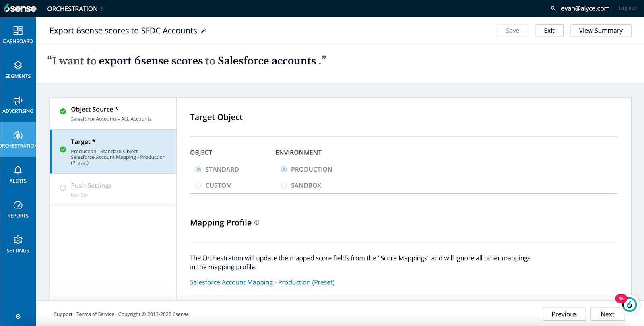Click the orchestration title text
Image resolution: width=644 pixels, height=326 pixels.
pyautogui.click(x=123, y=31)
